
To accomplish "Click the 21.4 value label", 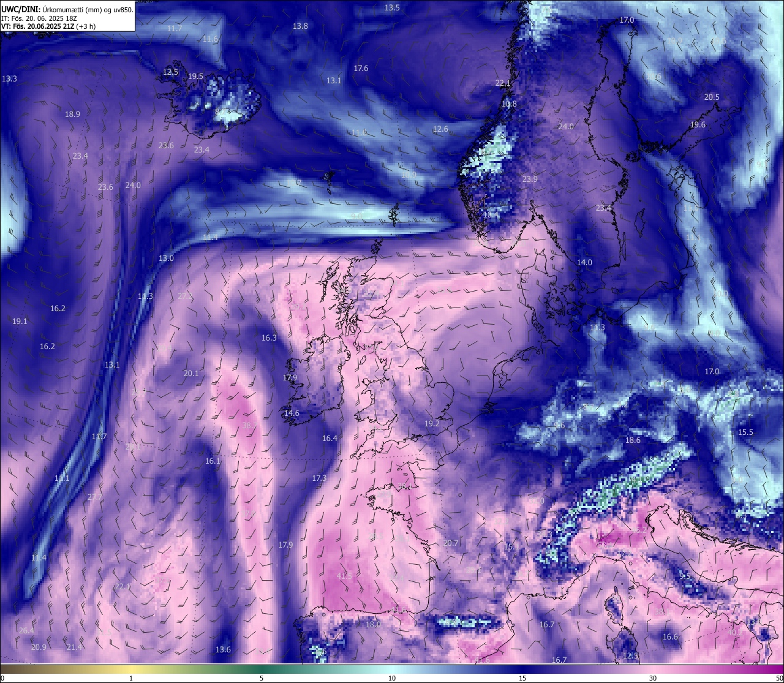I will (x=74, y=647).
